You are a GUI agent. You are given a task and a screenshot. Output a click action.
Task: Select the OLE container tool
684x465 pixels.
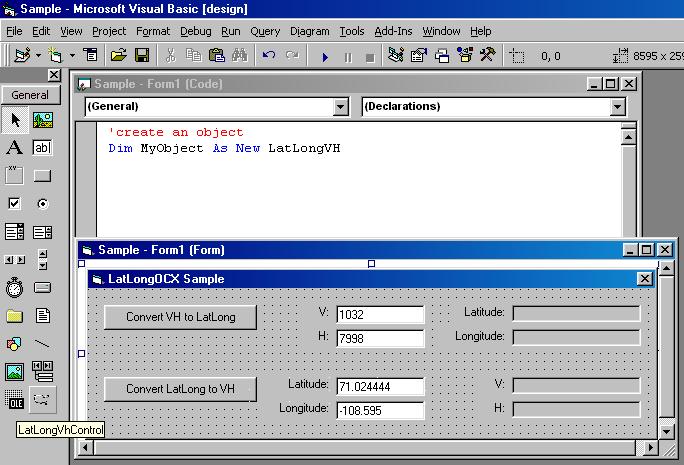coord(15,400)
